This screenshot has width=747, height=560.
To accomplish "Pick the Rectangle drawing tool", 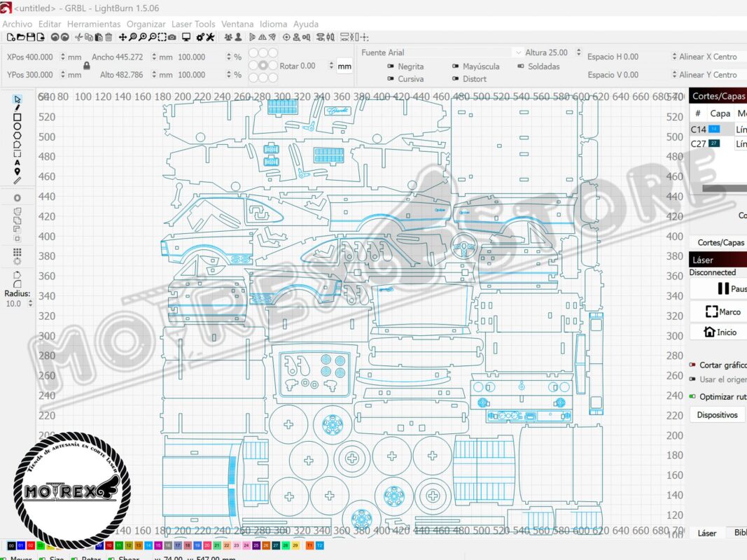I will tap(18, 118).
